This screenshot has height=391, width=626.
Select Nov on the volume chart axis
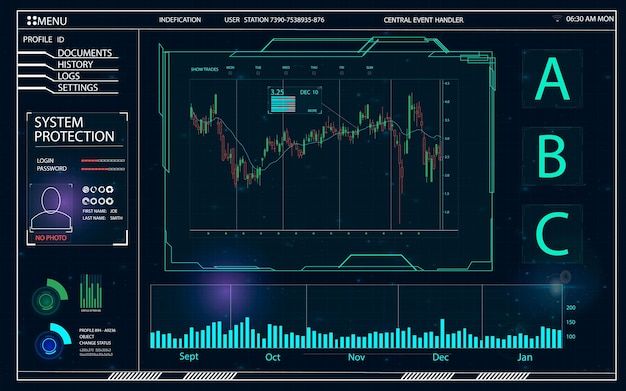[356, 357]
